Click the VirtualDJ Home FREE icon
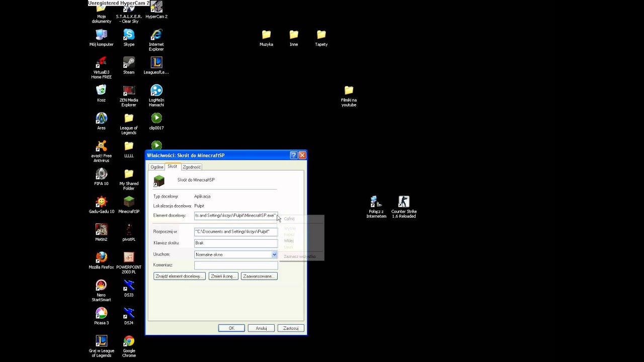 101,68
